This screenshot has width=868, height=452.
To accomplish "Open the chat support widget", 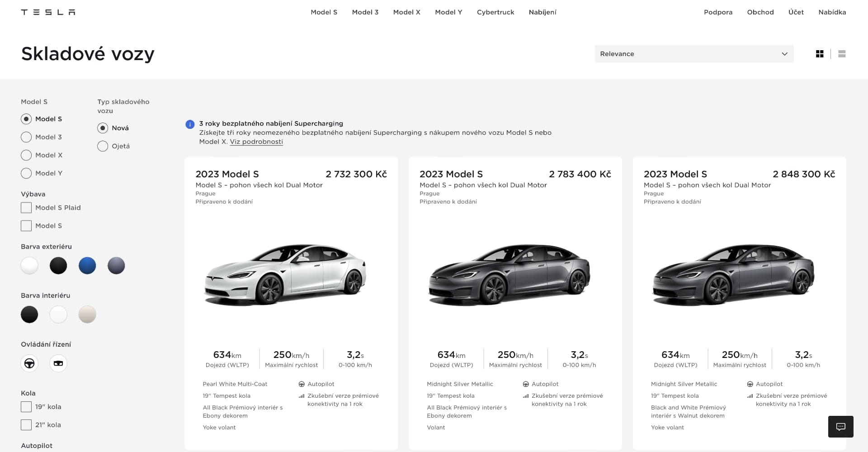I will (840, 426).
